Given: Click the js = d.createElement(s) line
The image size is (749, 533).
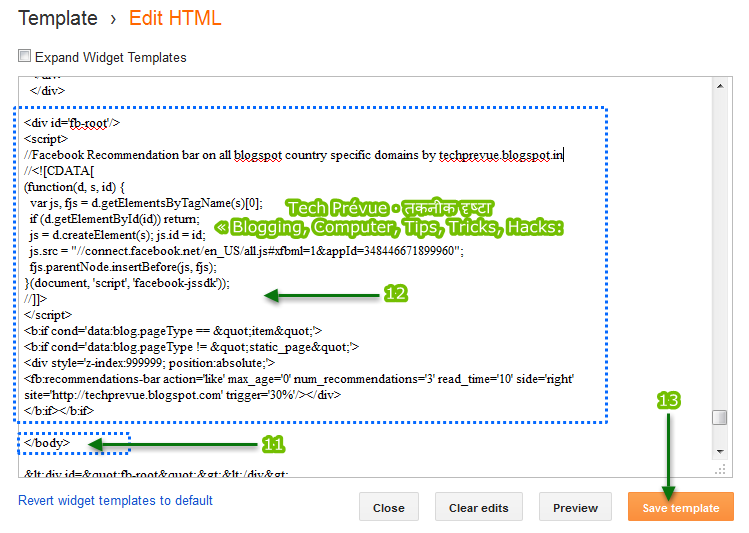Looking at the screenshot, I should [117, 235].
